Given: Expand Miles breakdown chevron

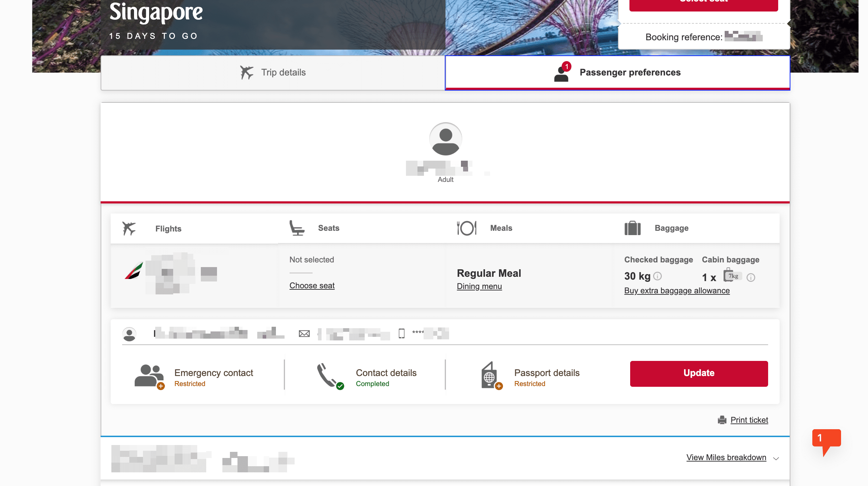Looking at the screenshot, I should [x=776, y=458].
